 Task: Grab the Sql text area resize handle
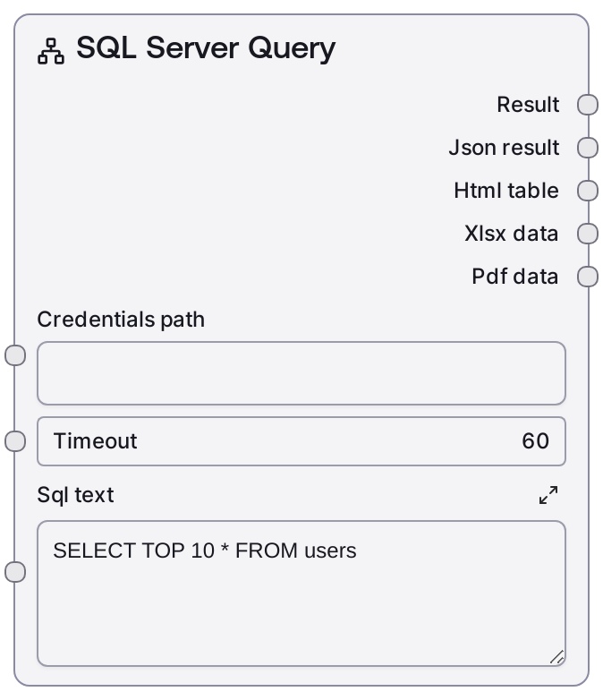[556, 657]
